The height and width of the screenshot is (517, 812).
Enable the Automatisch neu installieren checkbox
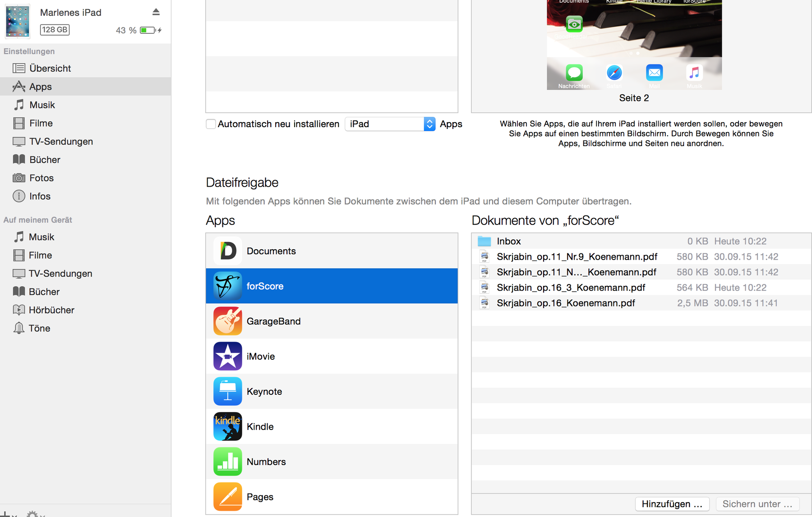(211, 124)
